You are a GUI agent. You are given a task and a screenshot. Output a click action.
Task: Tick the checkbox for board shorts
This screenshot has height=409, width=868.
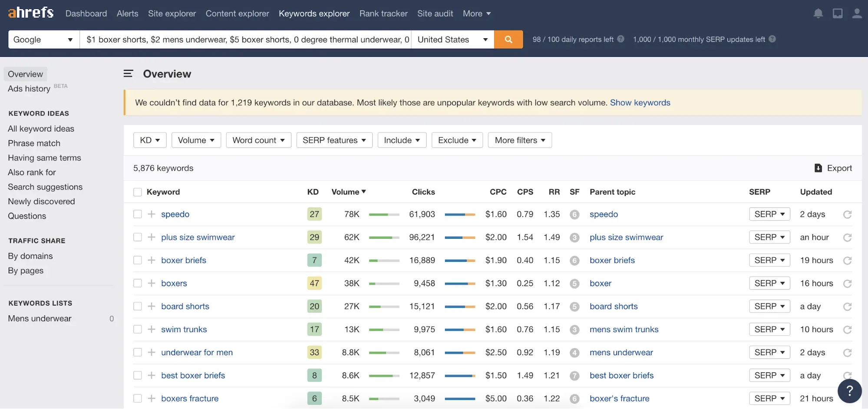pyautogui.click(x=138, y=307)
